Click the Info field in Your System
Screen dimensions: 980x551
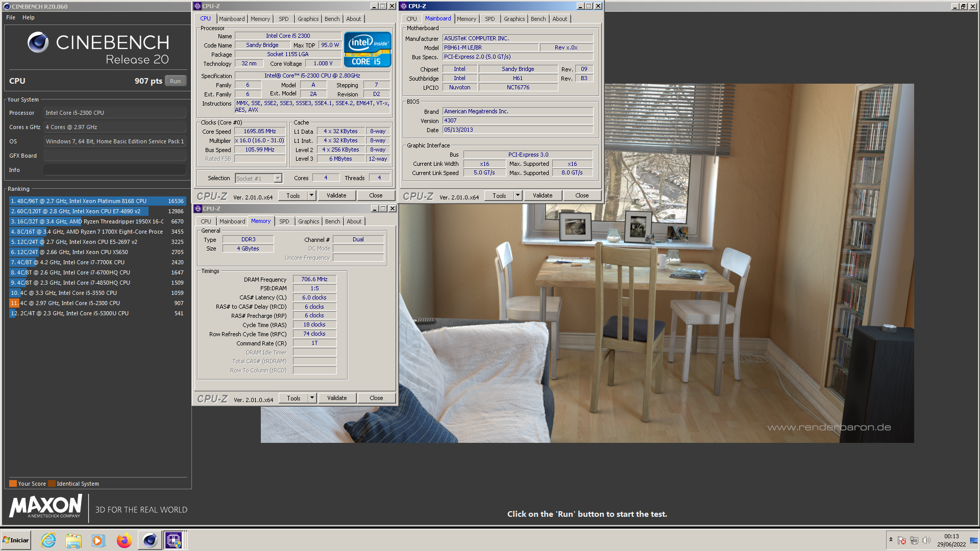(x=115, y=170)
